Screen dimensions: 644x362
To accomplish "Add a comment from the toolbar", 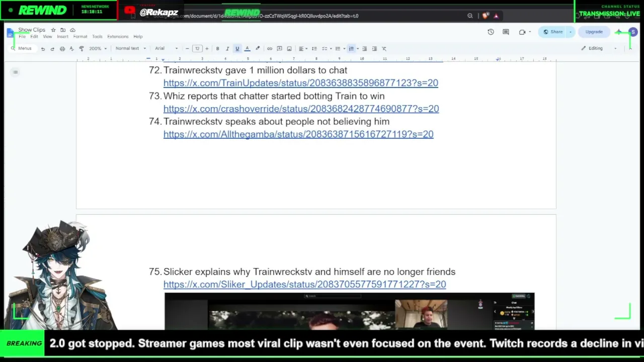I will [279, 49].
